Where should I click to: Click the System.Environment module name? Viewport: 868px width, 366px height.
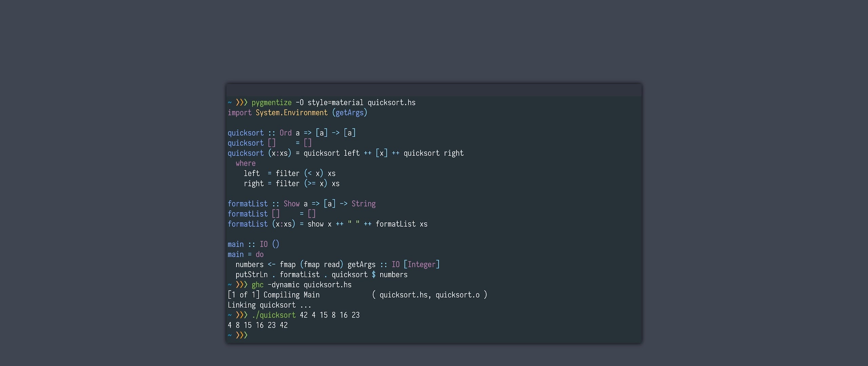click(x=291, y=113)
